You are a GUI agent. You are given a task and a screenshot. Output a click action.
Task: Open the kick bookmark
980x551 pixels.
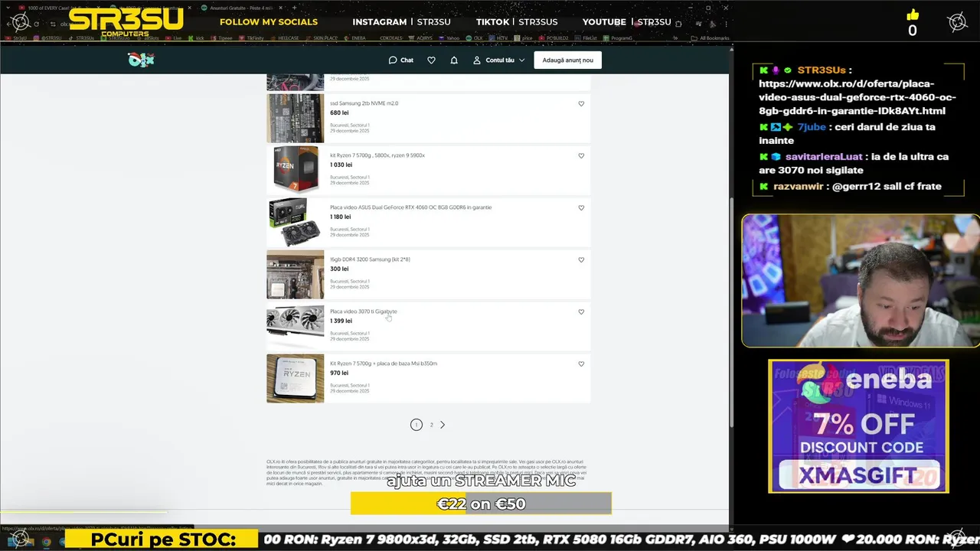(x=196, y=37)
